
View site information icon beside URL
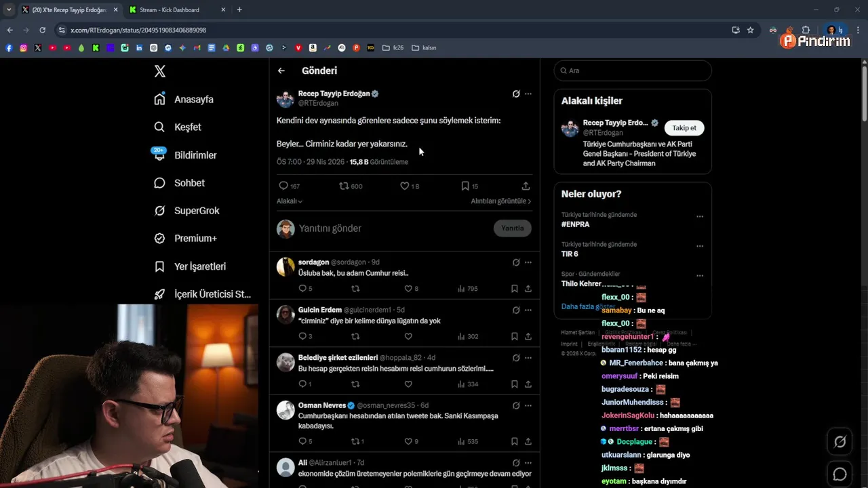[62, 30]
